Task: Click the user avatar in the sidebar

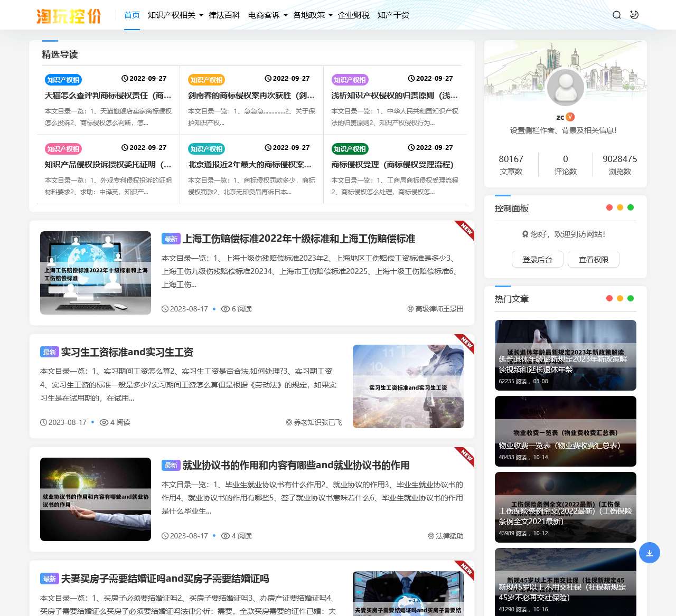Action: click(566, 87)
